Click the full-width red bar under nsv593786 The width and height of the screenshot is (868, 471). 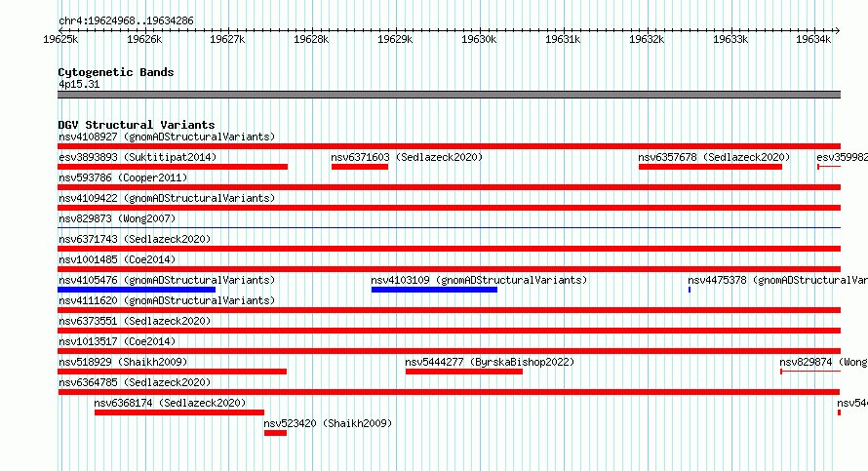(449, 187)
